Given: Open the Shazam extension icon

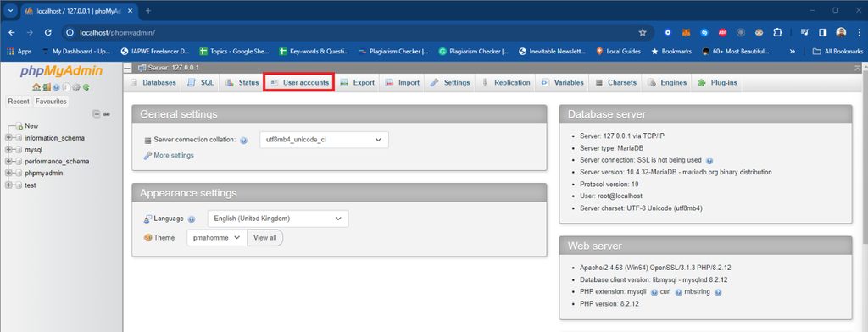Looking at the screenshot, I should 704,33.
